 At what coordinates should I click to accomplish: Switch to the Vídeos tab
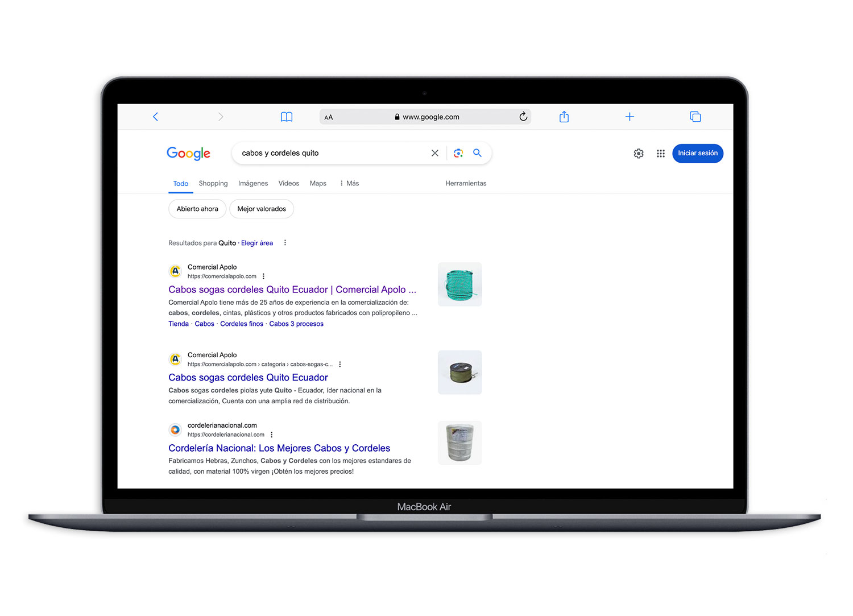pos(289,183)
